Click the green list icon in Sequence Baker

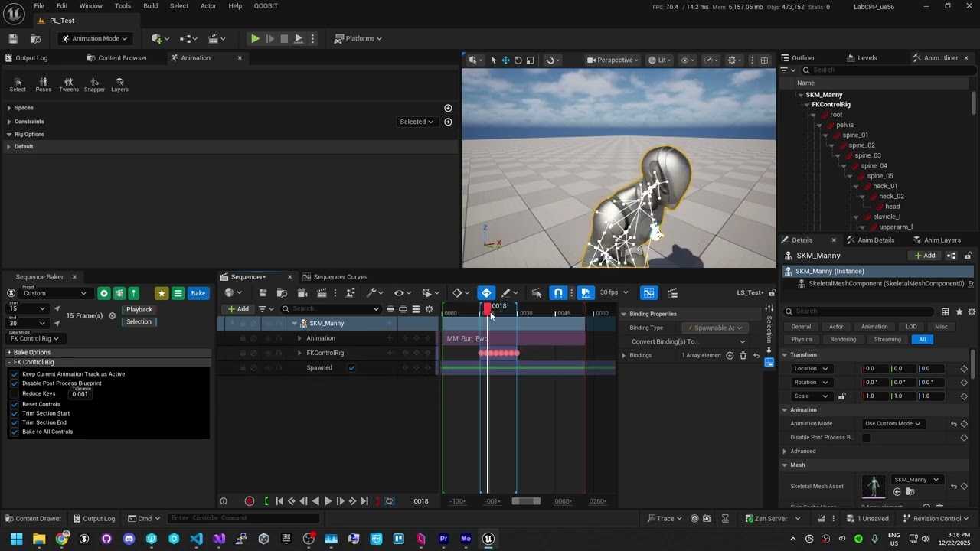[x=178, y=293]
